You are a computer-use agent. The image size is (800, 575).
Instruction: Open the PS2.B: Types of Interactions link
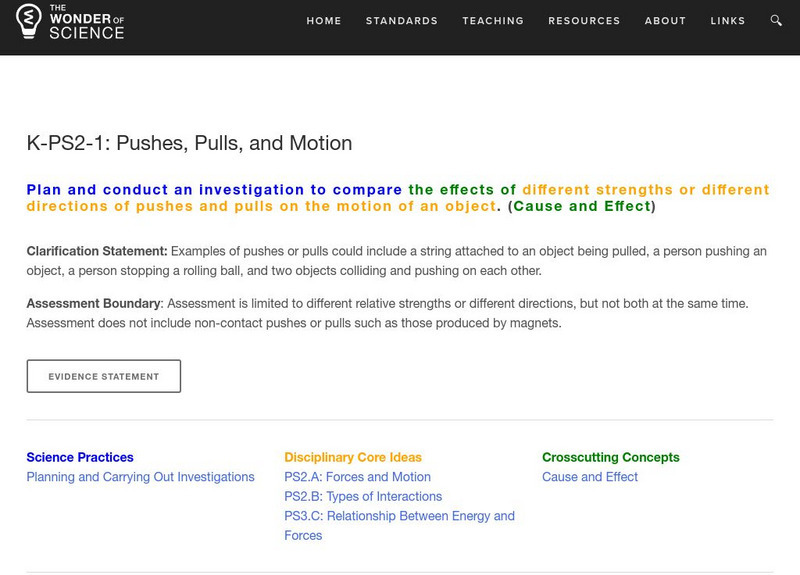tap(363, 496)
